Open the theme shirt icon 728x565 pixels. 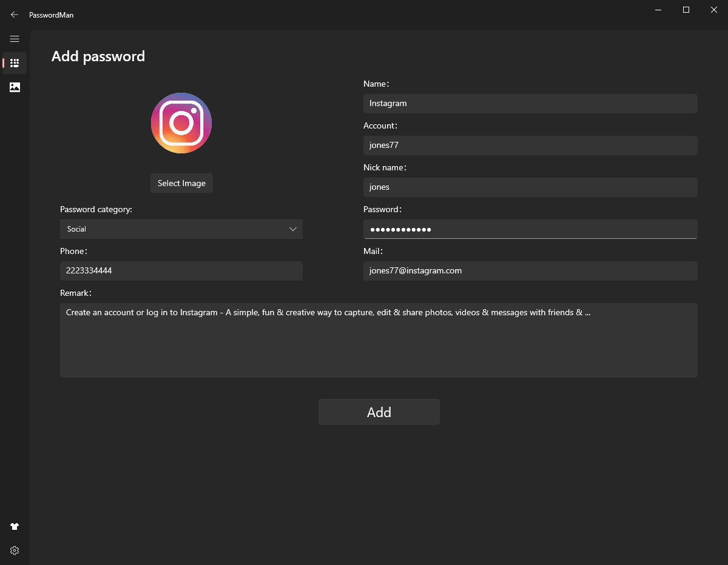click(x=15, y=526)
